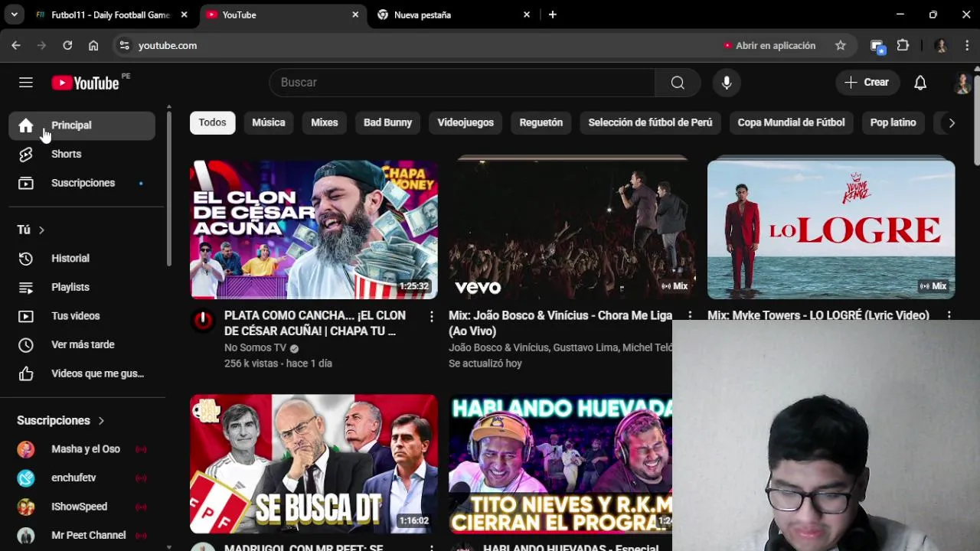Click the Crear button
The width and height of the screenshot is (980, 551).
[867, 83]
